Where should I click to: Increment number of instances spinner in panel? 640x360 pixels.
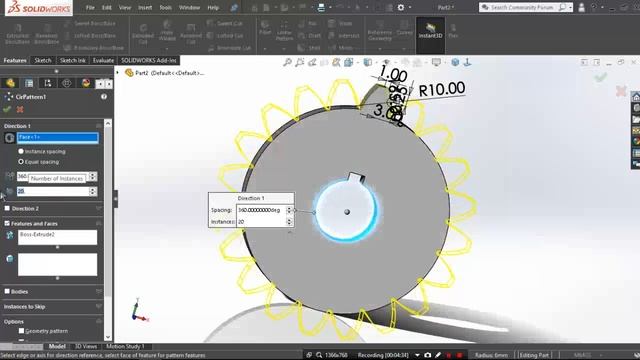coord(93,189)
